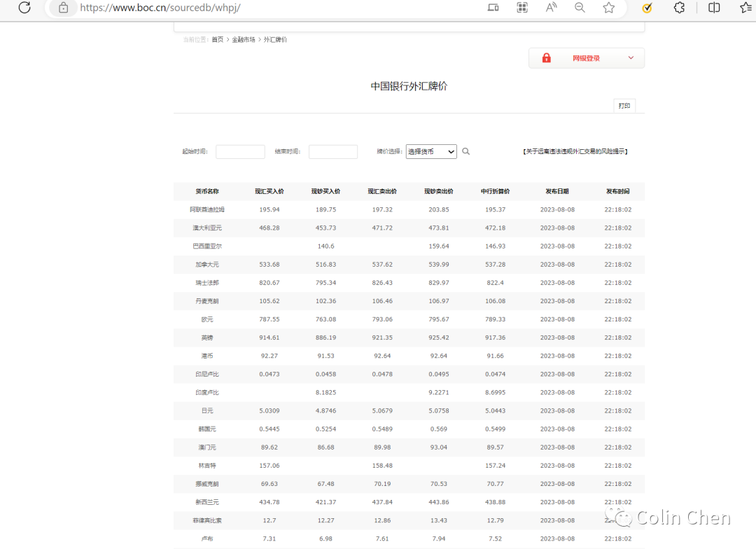Click the red 网银登录 login button

586,57
